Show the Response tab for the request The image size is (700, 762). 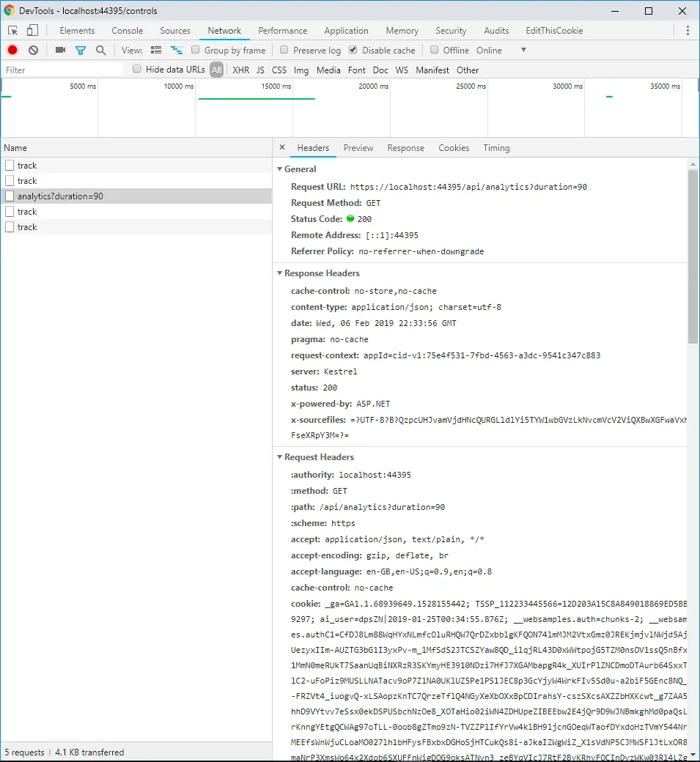point(406,148)
